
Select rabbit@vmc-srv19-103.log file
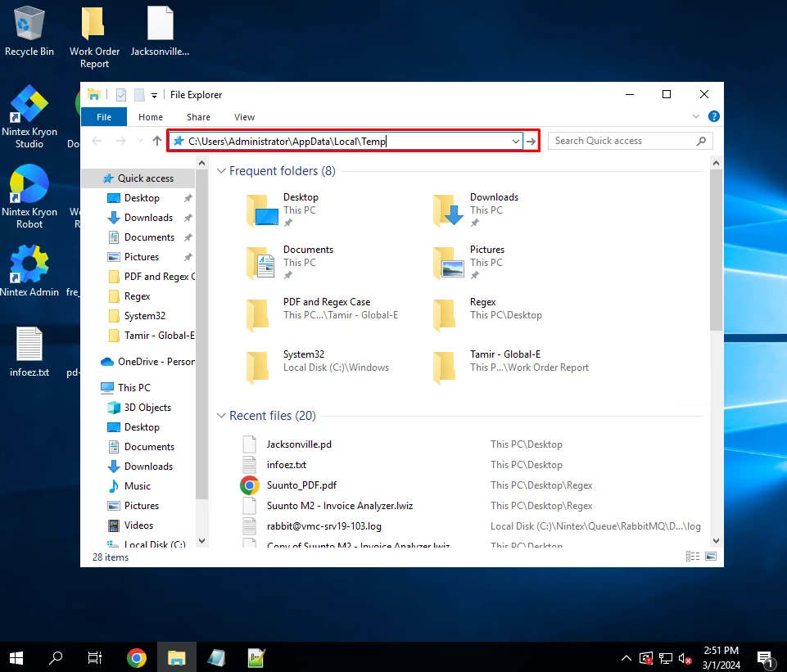tap(323, 526)
